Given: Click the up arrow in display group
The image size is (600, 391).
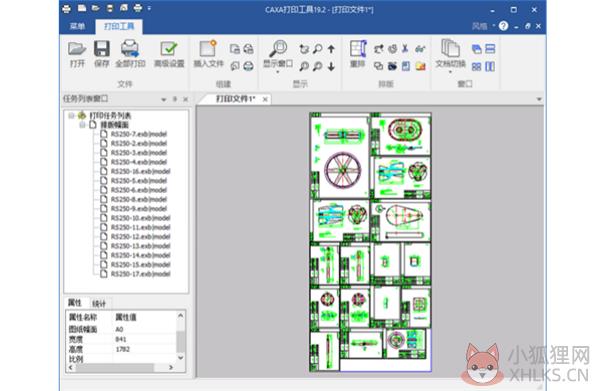Looking at the screenshot, I should tap(331, 49).
